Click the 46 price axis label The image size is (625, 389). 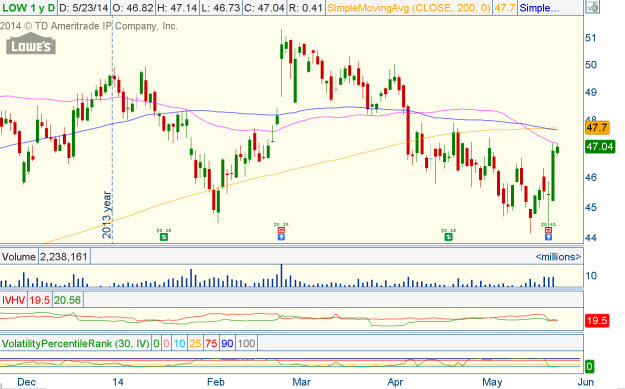[591, 177]
